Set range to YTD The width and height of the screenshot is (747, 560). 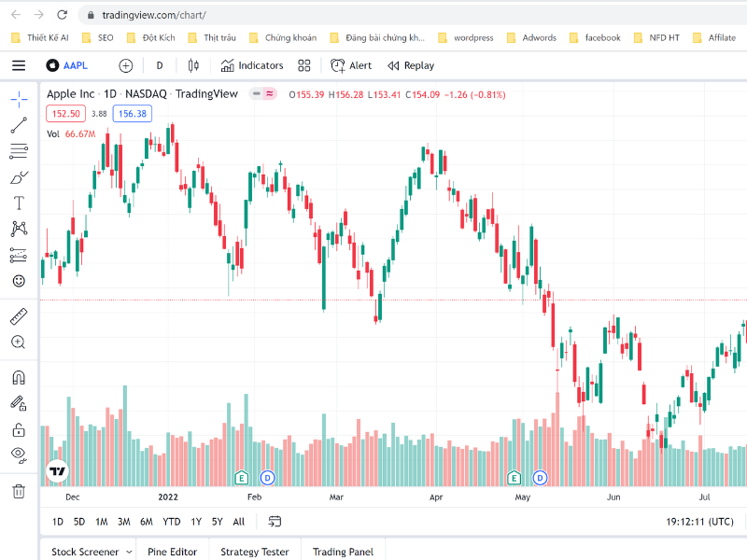click(172, 522)
